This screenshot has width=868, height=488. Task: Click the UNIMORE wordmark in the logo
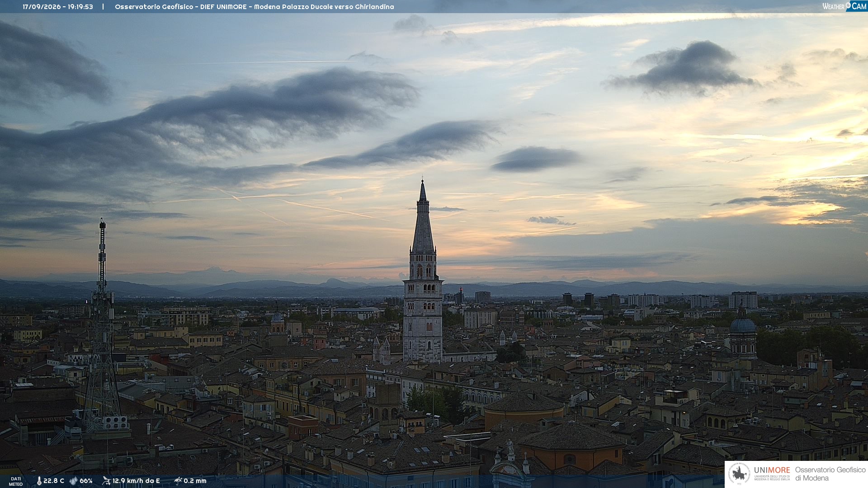[x=772, y=470]
